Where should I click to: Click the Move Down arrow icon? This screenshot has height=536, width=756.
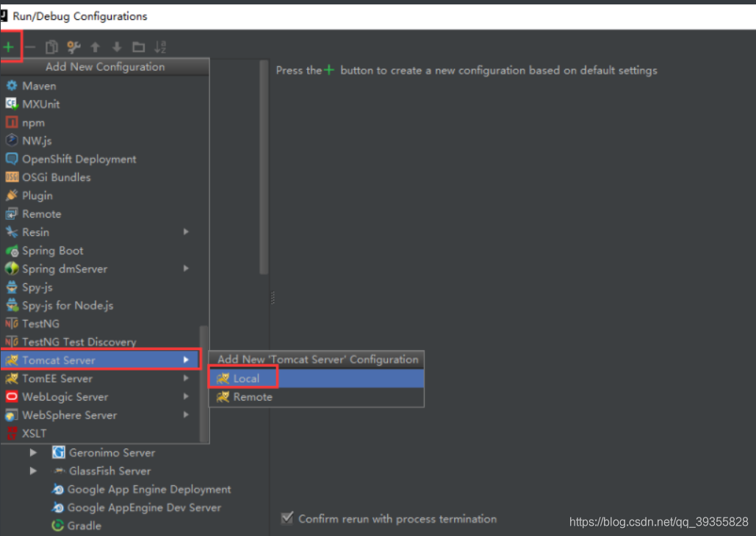click(x=117, y=47)
